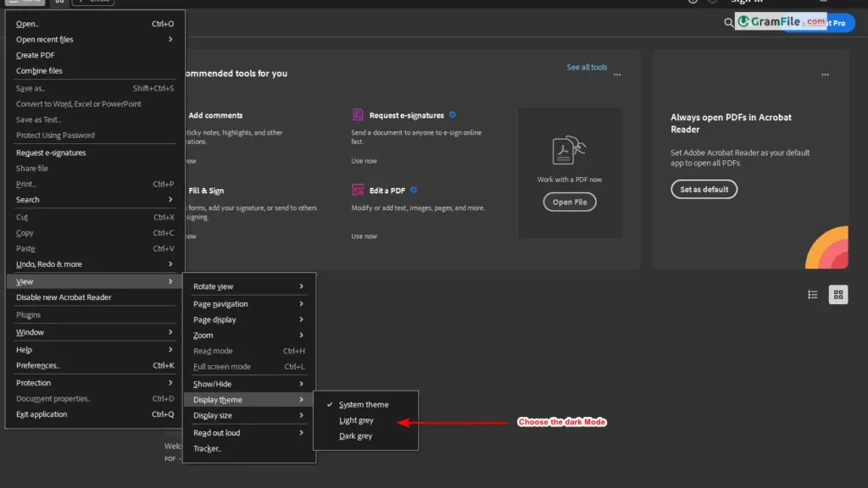
Task: Expand the Search submenu
Action: click(94, 199)
